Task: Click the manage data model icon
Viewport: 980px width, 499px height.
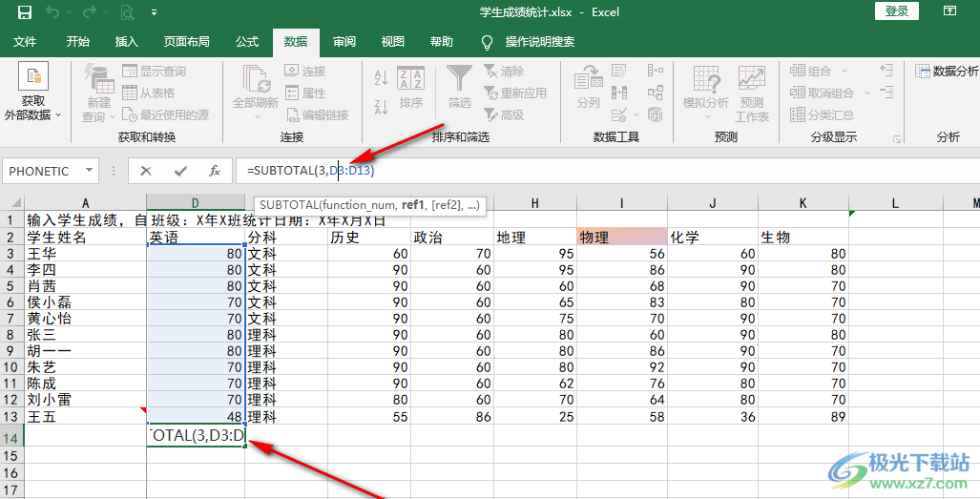Action: (655, 114)
